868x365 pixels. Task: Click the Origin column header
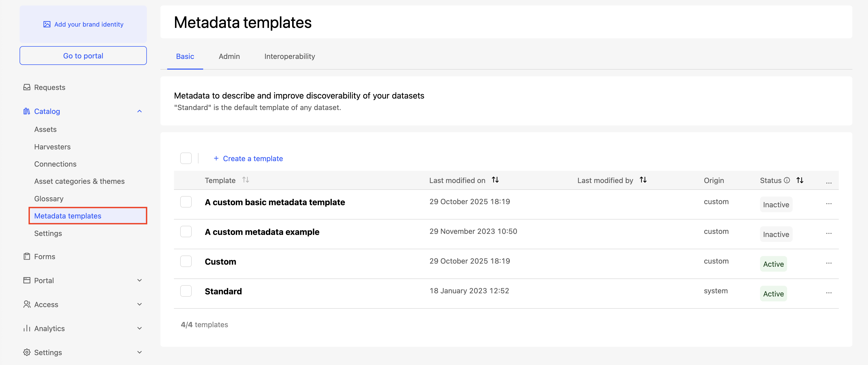(x=714, y=180)
